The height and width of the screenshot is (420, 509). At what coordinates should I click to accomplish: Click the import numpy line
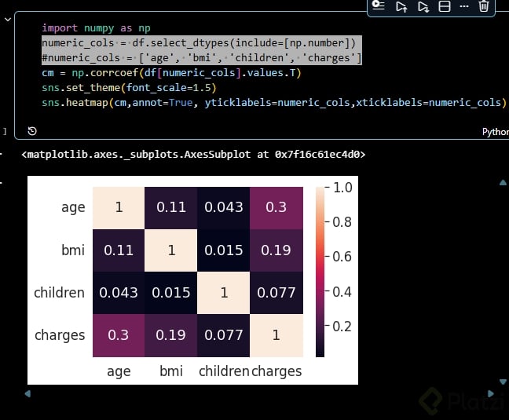(96, 28)
